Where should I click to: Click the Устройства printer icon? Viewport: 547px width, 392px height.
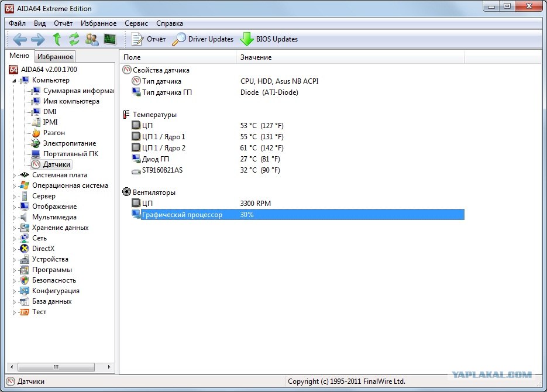25,259
